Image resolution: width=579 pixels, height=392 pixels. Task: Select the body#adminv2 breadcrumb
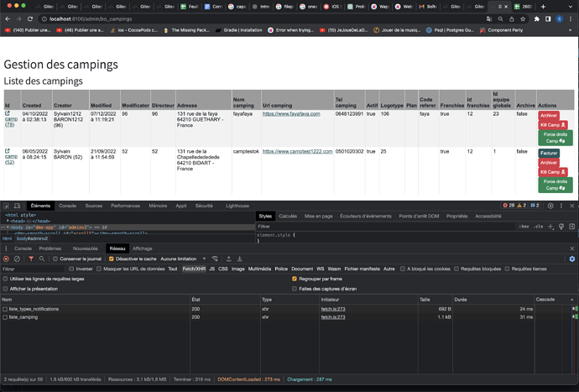(x=32, y=238)
